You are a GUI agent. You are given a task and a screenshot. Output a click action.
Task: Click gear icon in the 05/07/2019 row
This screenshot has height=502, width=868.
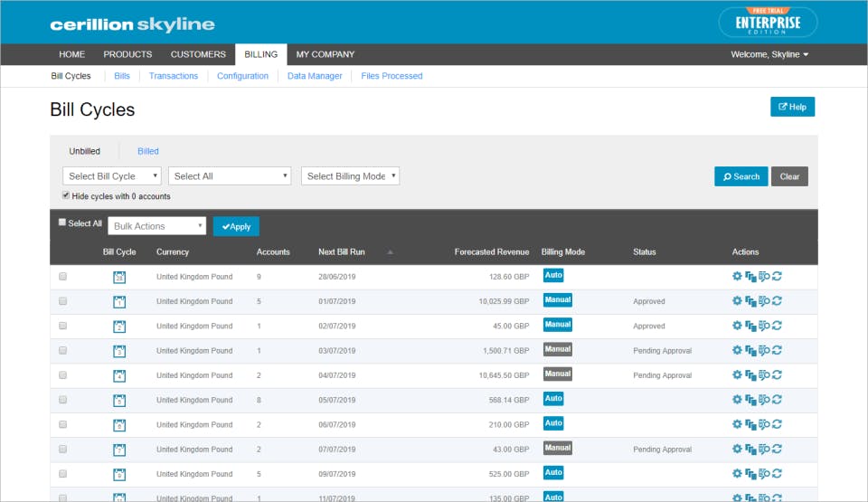pyautogui.click(x=737, y=400)
